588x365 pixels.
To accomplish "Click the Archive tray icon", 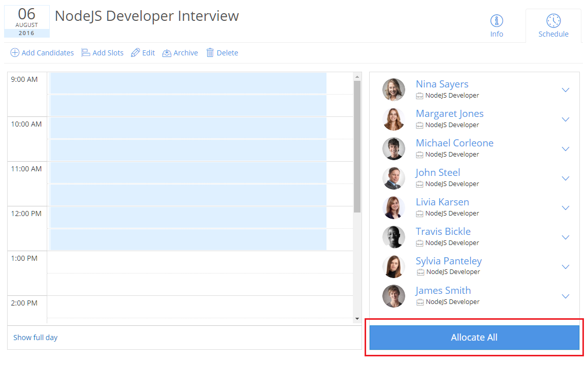I will point(167,53).
